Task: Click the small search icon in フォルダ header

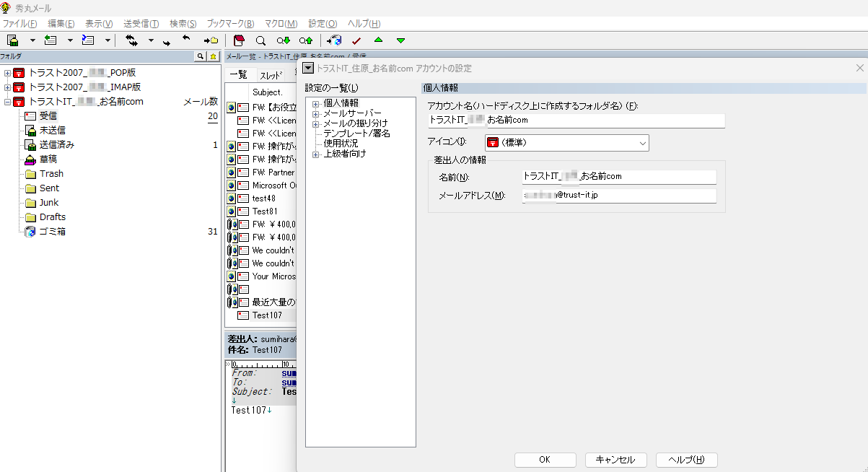Action: pyautogui.click(x=201, y=56)
